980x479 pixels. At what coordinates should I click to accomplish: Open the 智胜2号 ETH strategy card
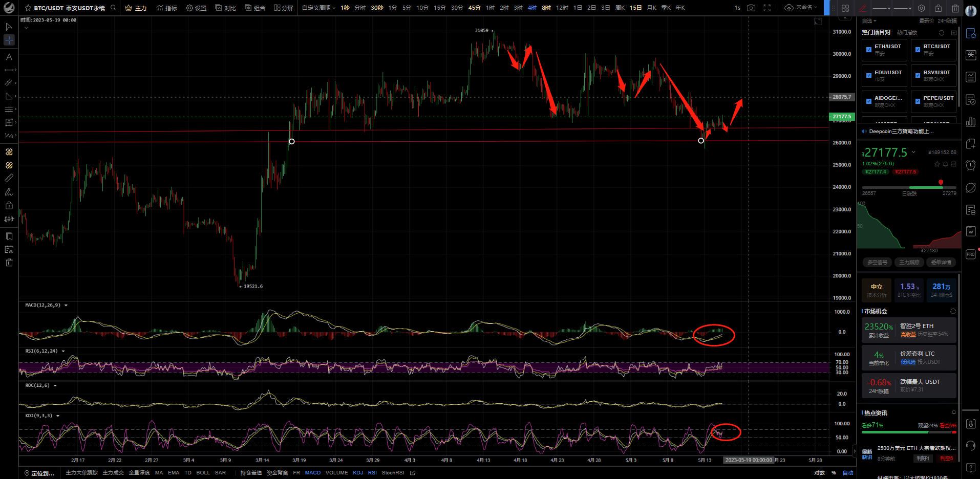[x=909, y=330]
